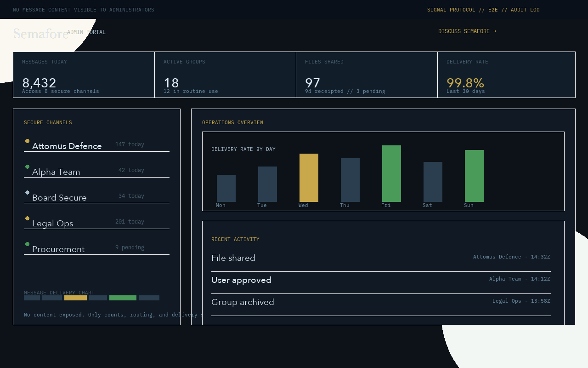Click the blue status dot beside Board Secure
Screen dimensions: 588x368
point(27,193)
